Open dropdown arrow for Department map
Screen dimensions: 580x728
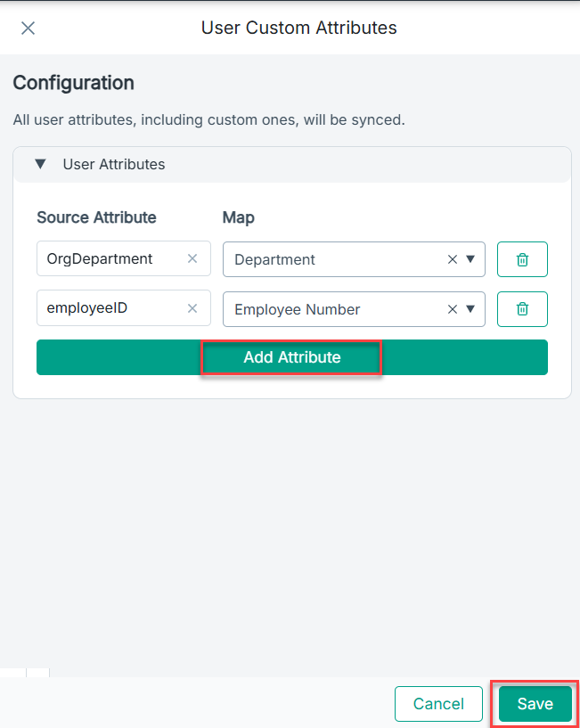tap(470, 259)
